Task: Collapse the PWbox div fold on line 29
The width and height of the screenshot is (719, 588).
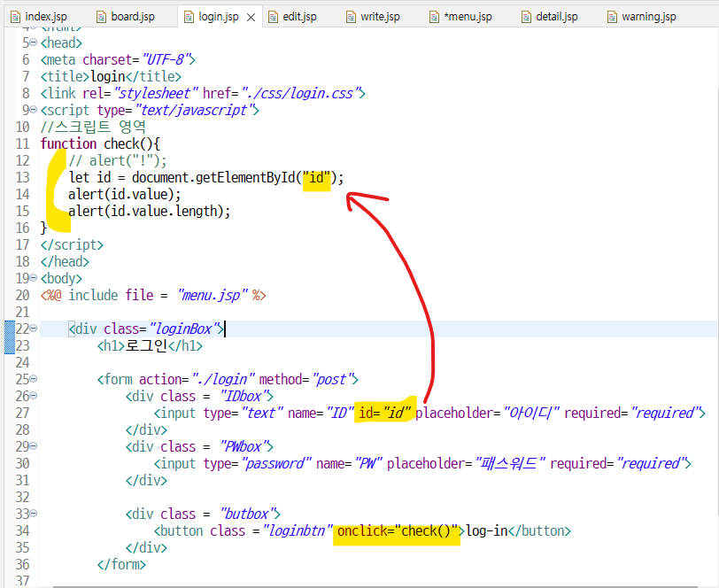Action: tap(34, 446)
